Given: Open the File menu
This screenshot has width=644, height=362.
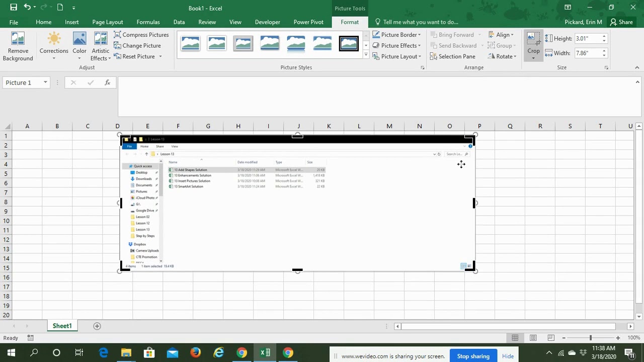Looking at the screenshot, I should (14, 22).
